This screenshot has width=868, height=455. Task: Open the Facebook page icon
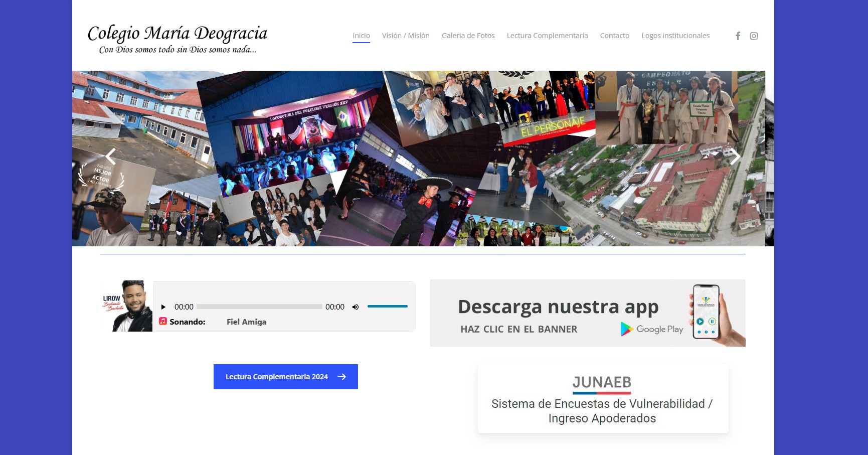click(738, 36)
